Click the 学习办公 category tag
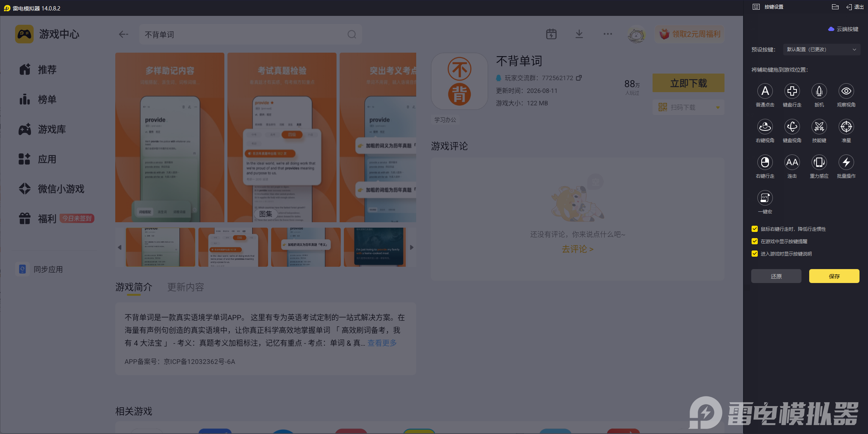 445,120
